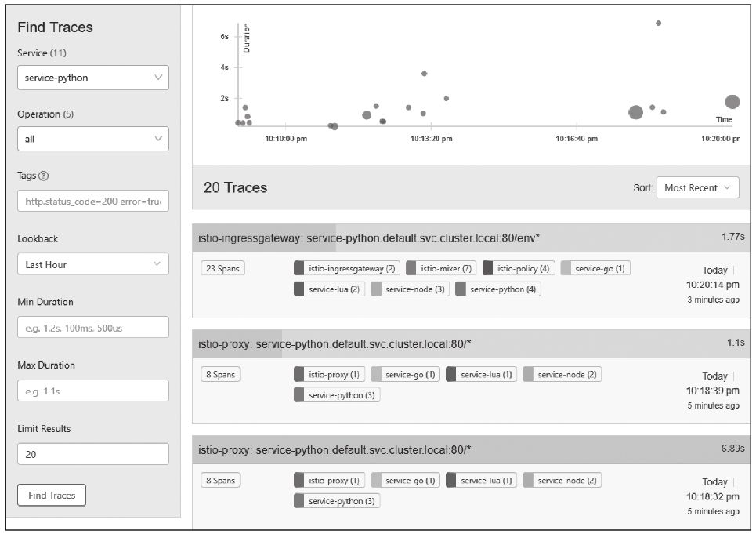Select the large dot at far right of chart

[732, 101]
